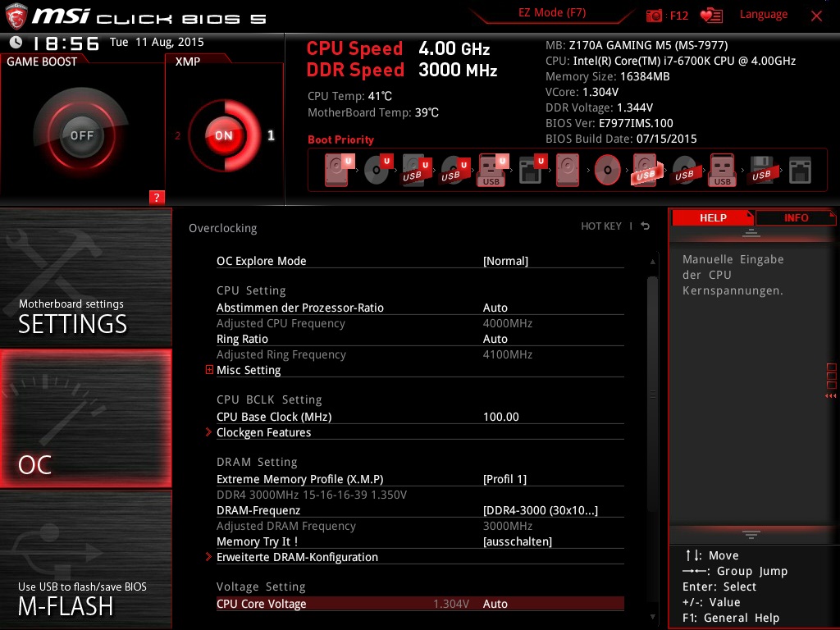Open the Language menu
840x630 pixels.
tap(764, 15)
